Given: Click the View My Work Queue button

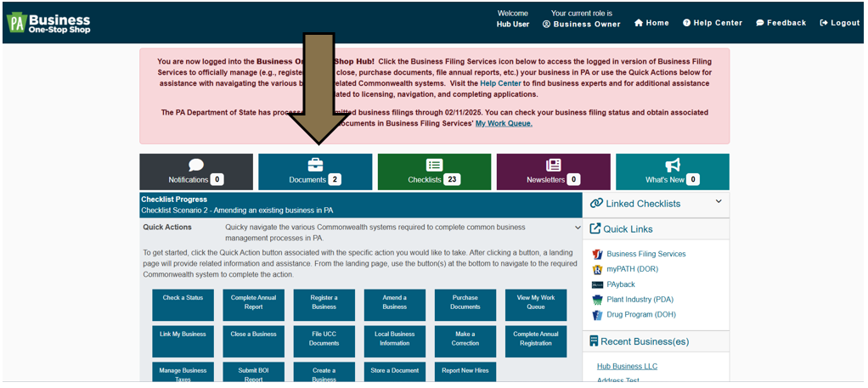Looking at the screenshot, I should [x=536, y=305].
